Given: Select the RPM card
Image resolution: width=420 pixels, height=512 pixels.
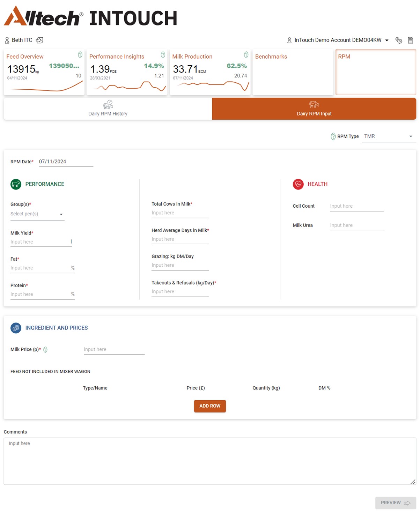Looking at the screenshot, I should [x=376, y=72].
